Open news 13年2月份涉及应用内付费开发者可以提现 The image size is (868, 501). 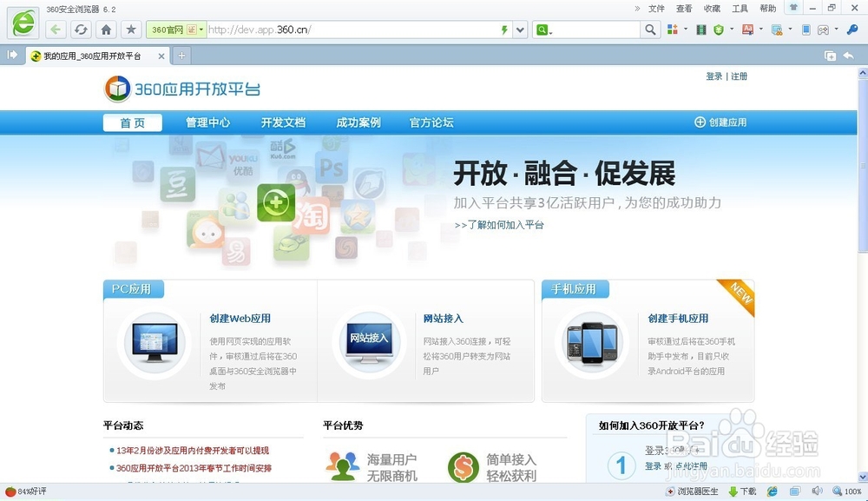coord(193,451)
